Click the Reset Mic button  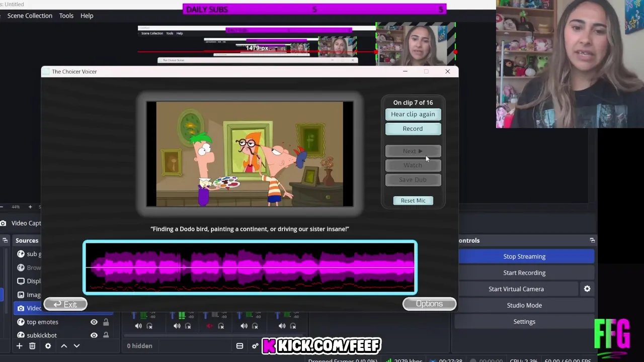pyautogui.click(x=413, y=201)
